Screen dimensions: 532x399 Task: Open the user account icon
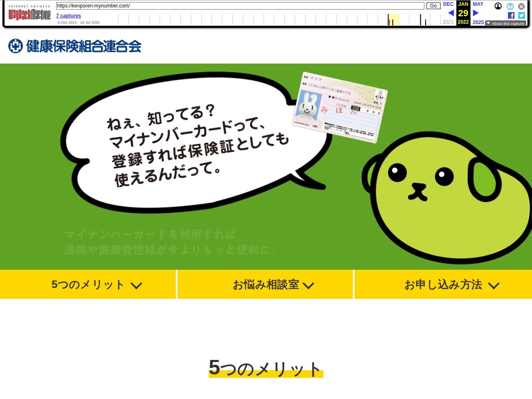pyautogui.click(x=498, y=6)
